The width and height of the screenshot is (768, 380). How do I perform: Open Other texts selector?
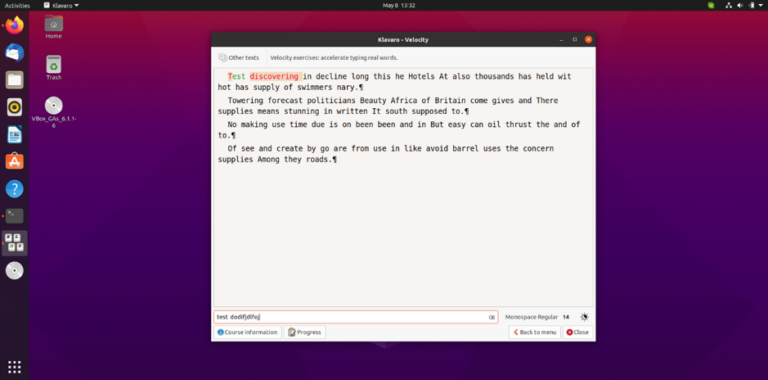239,58
